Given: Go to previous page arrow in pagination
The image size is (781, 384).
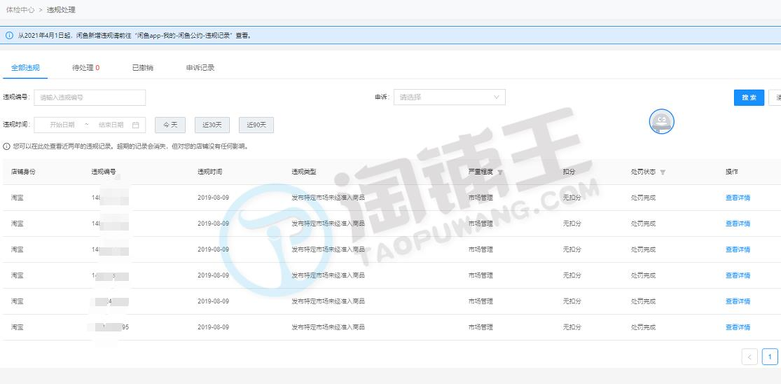Looking at the screenshot, I should (749, 357).
